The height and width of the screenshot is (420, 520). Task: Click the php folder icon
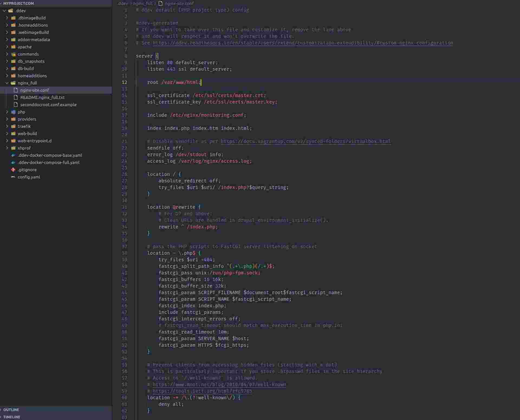coord(13,112)
